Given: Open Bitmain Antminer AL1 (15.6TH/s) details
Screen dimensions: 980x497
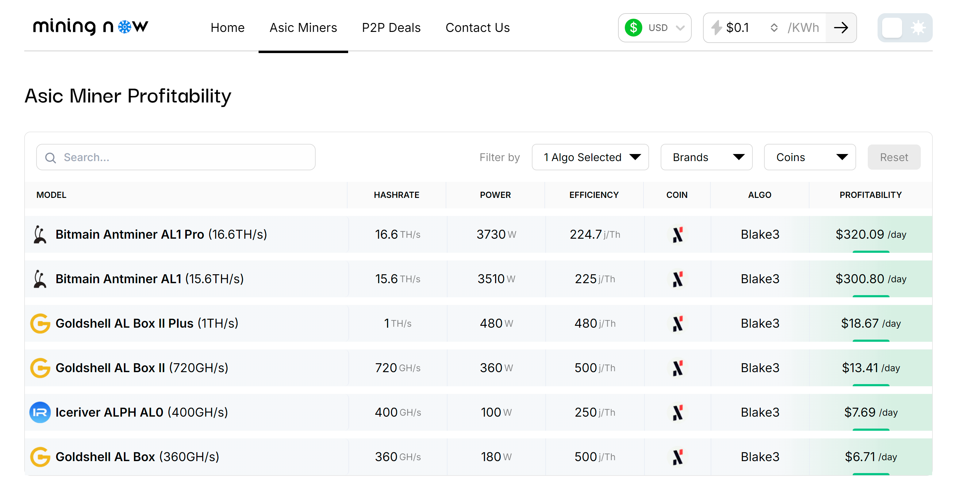Looking at the screenshot, I should 149,279.
